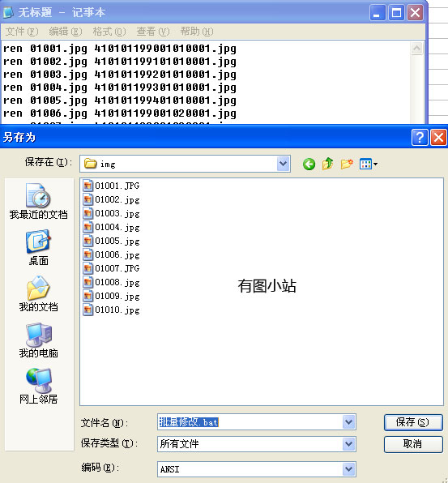Go back using the green back arrow
The image size is (448, 483).
point(309,164)
